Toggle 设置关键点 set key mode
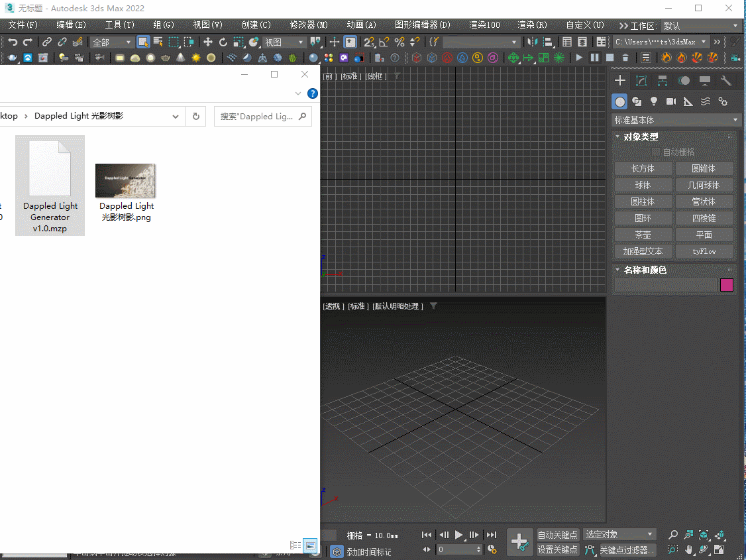746x560 pixels. pos(557,549)
